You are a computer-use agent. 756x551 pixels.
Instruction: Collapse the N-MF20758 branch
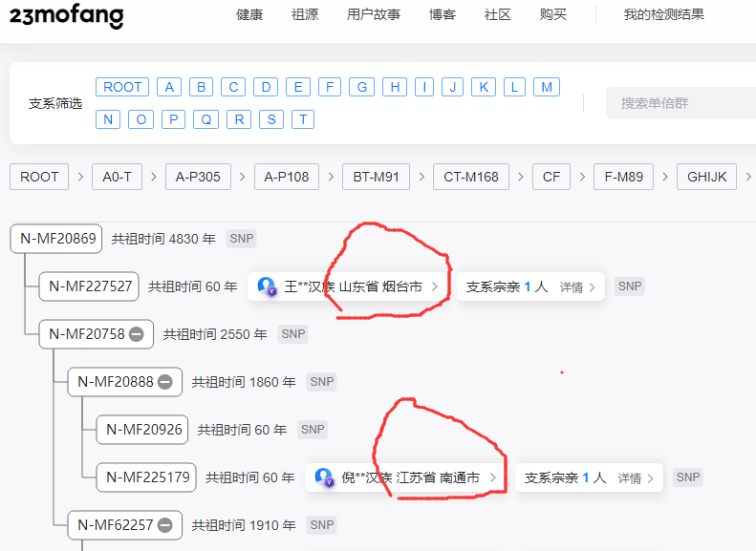[137, 334]
